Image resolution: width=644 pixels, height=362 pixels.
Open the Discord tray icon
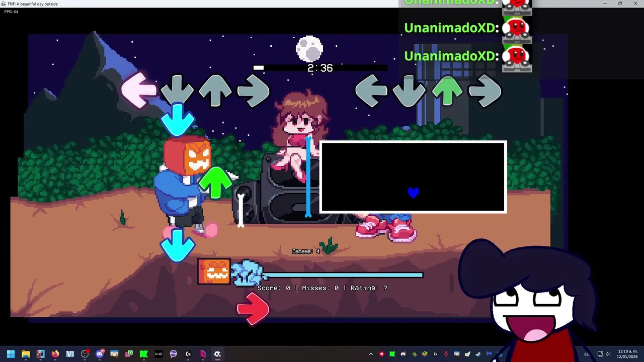pos(403,354)
